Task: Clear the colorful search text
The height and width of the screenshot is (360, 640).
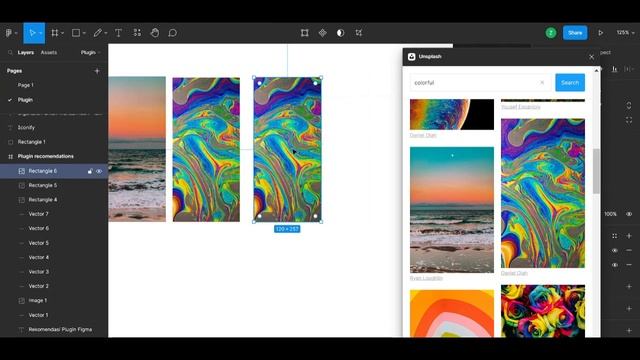Action: (542, 82)
